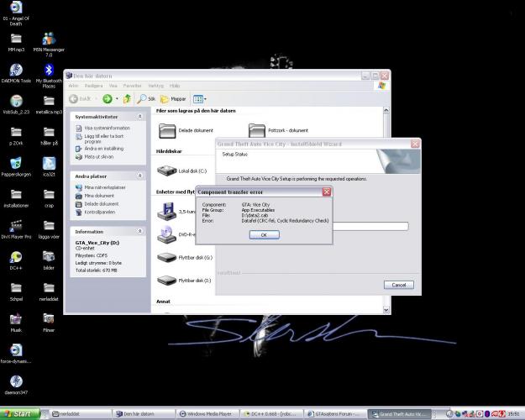Open the Views dropdown in Explorer toolbar

199,99
